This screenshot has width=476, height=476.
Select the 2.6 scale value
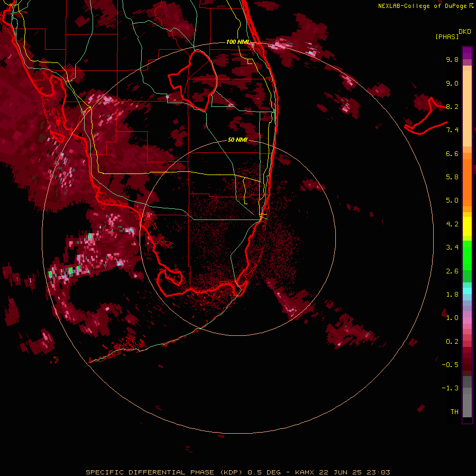[x=452, y=271]
